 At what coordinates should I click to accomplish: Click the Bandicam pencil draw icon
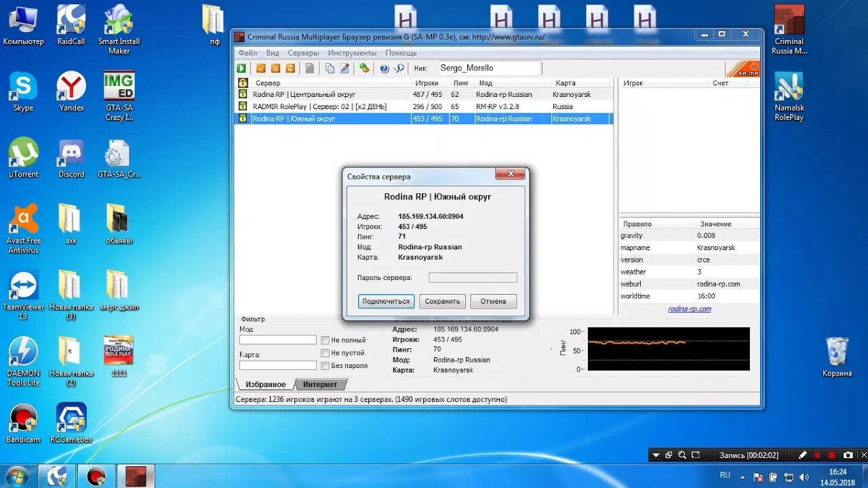pos(803,455)
